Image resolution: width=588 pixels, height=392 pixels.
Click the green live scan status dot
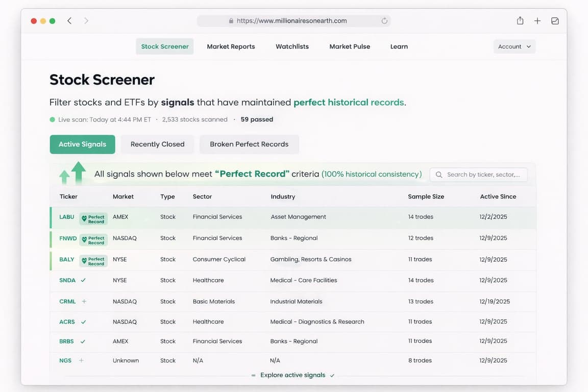click(52, 119)
